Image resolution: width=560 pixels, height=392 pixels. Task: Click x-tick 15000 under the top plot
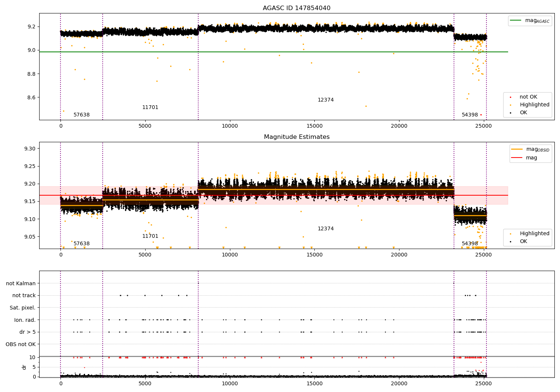[314, 126]
